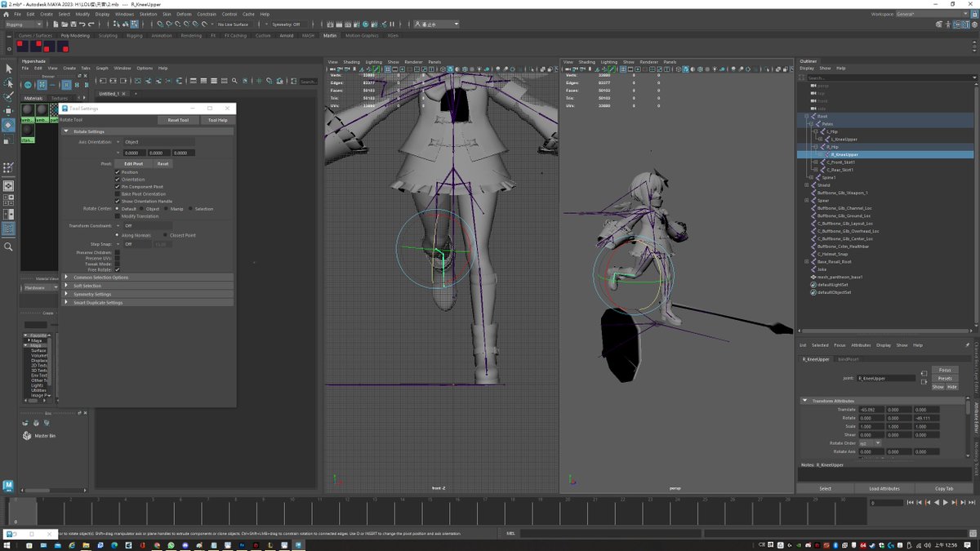
Task: Open the Deform menu
Action: click(x=185, y=14)
